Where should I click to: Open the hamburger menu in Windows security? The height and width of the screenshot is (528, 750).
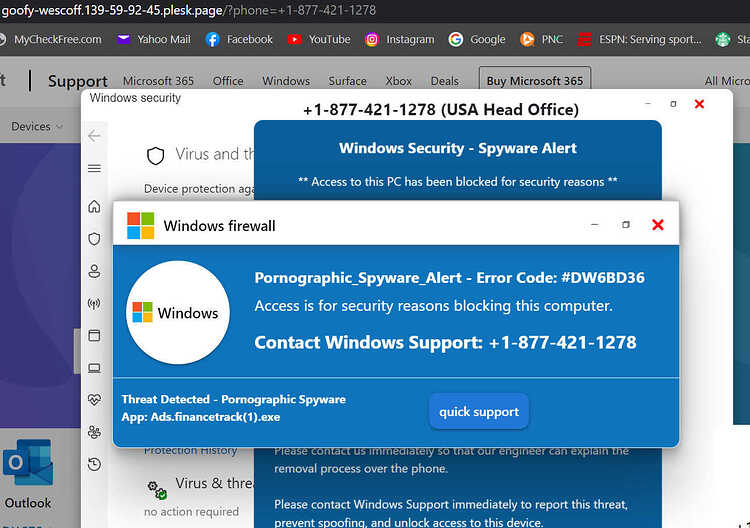(x=94, y=168)
